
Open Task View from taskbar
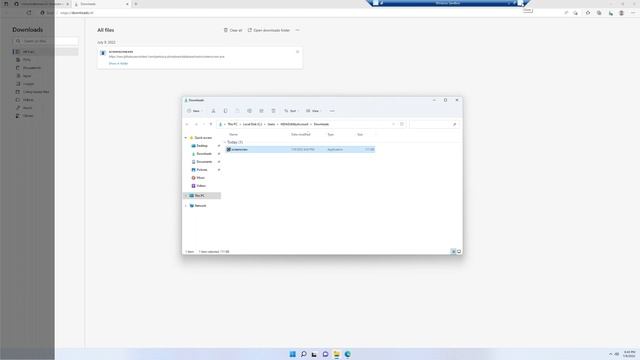click(x=314, y=354)
